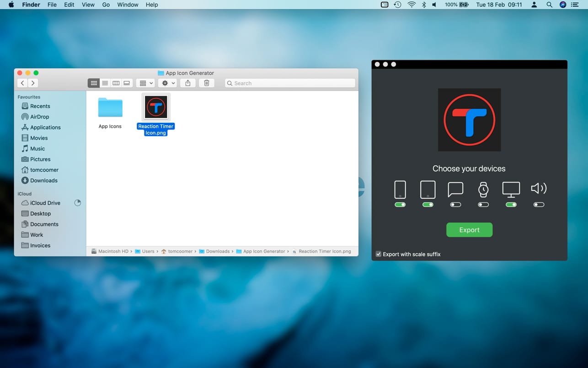Click the Export button
Image resolution: width=588 pixels, height=368 pixels.
click(x=469, y=230)
